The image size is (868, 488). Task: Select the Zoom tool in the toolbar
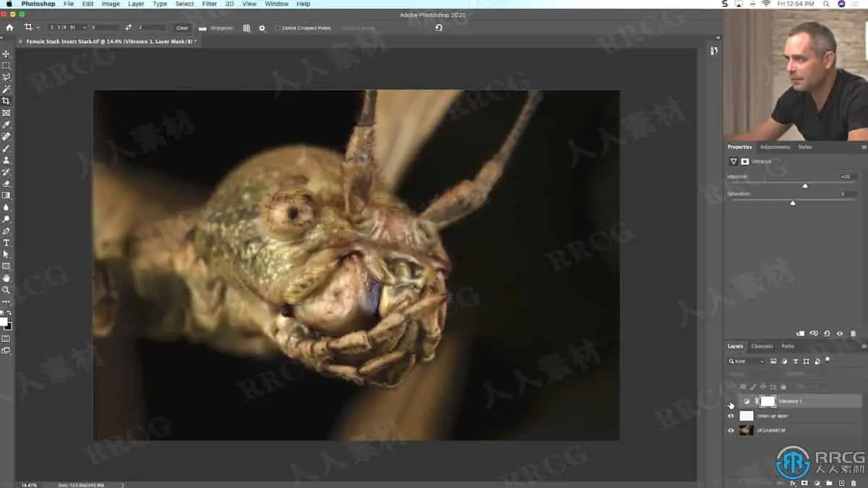point(7,290)
